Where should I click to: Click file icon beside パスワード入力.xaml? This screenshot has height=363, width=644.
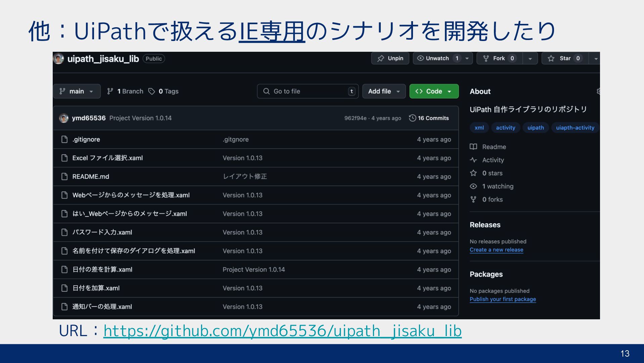point(64,232)
